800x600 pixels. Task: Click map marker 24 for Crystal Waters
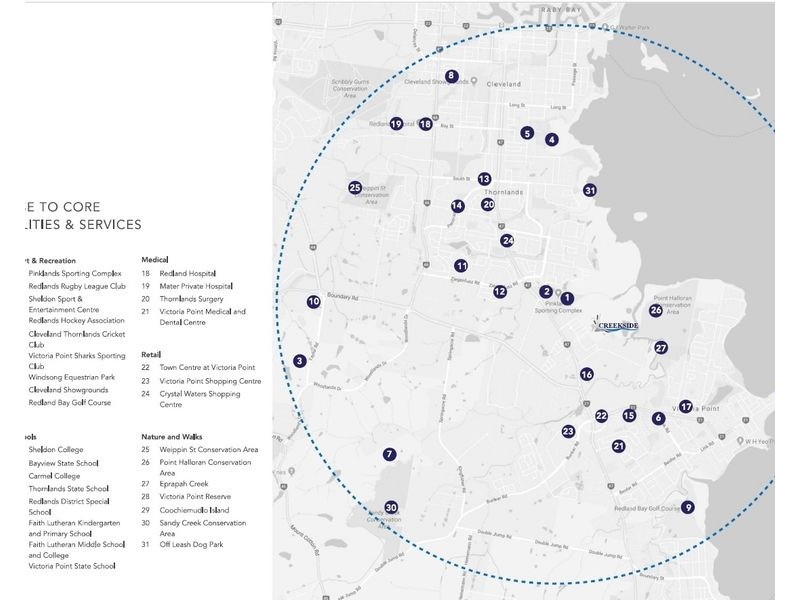coord(507,240)
